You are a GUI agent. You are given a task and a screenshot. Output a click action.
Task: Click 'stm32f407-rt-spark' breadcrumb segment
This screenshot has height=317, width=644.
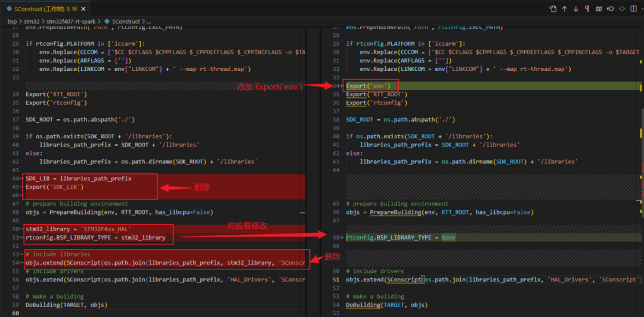(x=70, y=21)
